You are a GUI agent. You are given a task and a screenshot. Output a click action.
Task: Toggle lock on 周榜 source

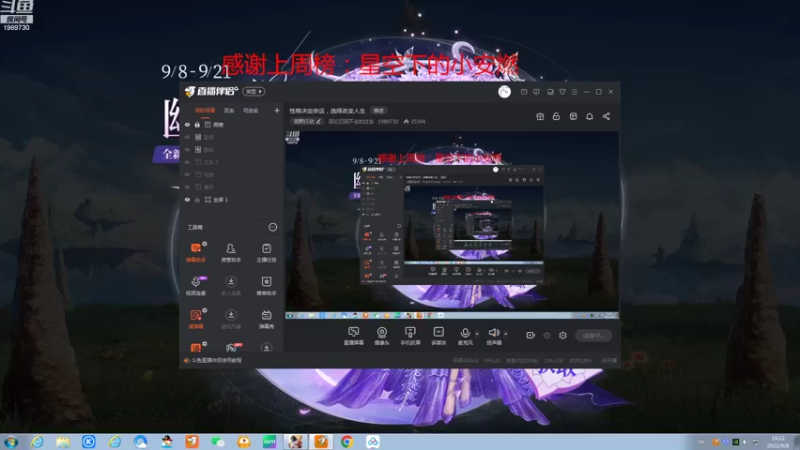click(x=197, y=124)
